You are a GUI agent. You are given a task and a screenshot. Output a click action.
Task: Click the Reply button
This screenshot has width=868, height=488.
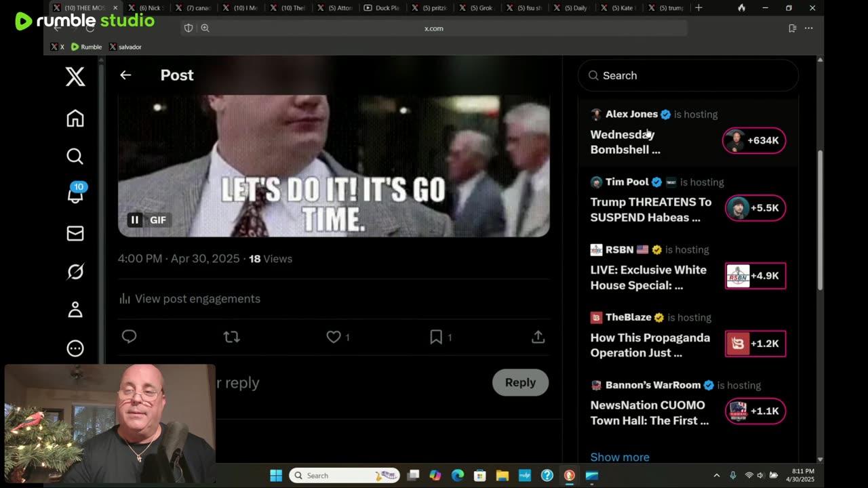tap(520, 382)
